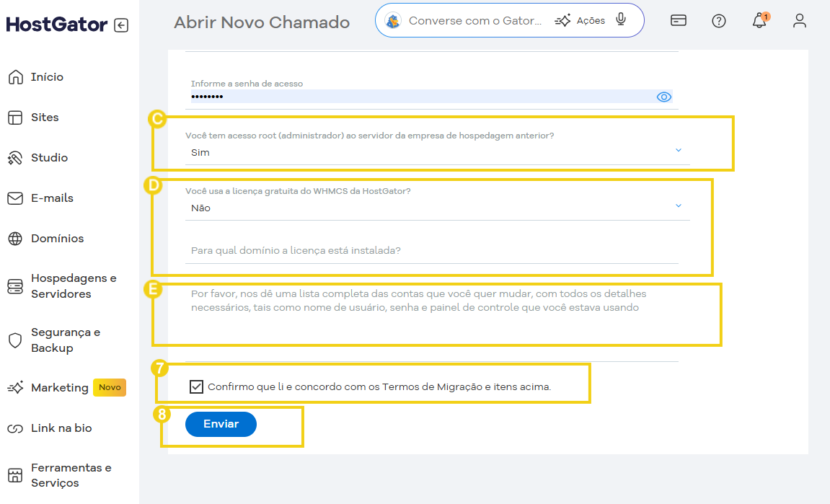Select Segurança e Backup in the sidebar

(16, 340)
